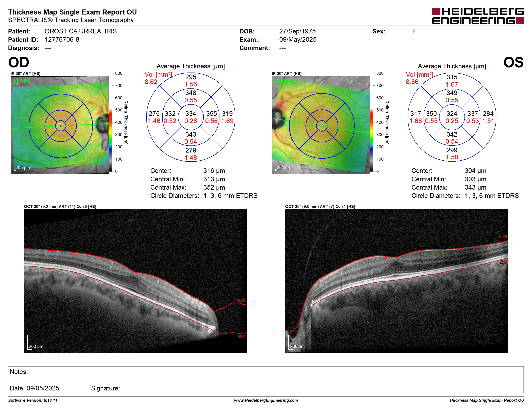Image resolution: width=532 pixels, height=411 pixels.
Task: Click the exam date 09/May/2025
Action: coord(298,39)
